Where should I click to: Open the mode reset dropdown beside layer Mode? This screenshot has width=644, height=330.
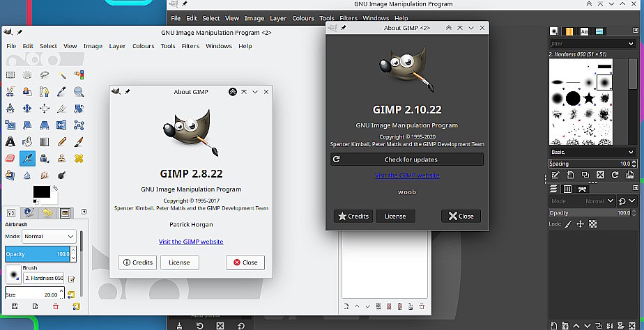tap(627, 201)
